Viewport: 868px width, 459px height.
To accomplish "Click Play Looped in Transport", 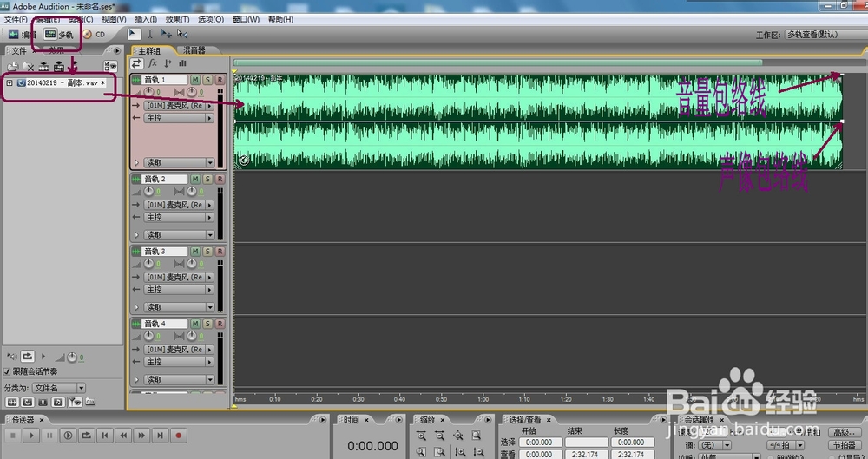I will coord(86,436).
